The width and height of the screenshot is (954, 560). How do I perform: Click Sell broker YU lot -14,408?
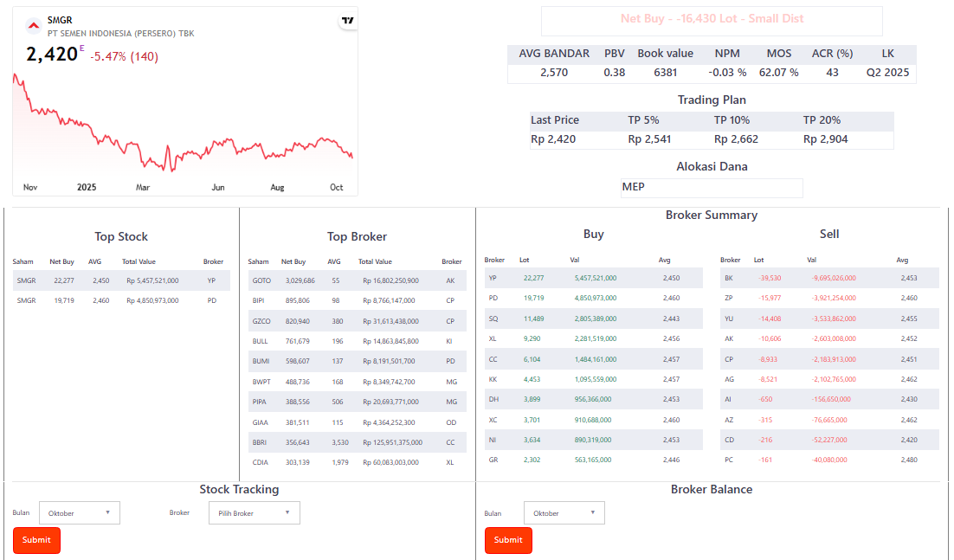coord(829,319)
